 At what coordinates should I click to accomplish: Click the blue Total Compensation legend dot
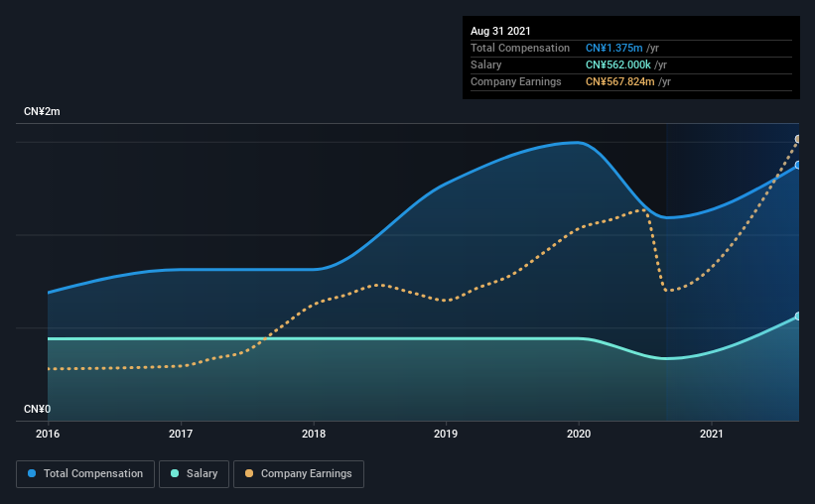point(32,473)
